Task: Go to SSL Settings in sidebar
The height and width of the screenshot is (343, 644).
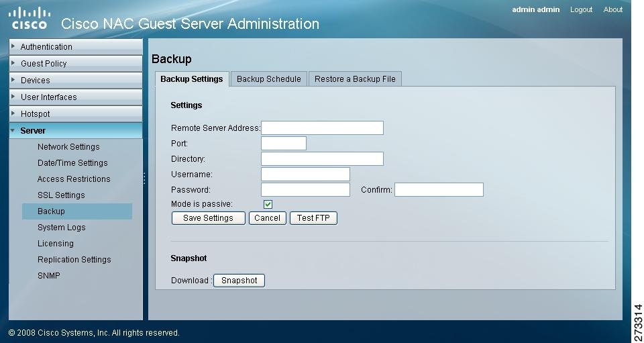Action: pos(61,195)
